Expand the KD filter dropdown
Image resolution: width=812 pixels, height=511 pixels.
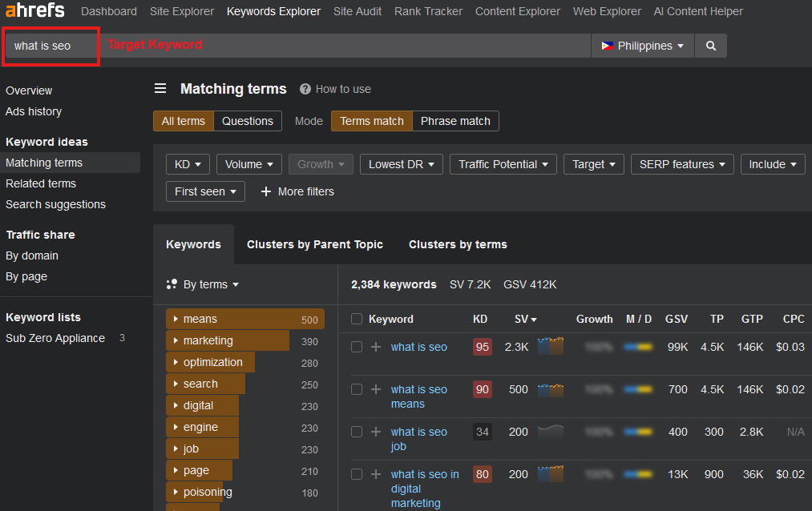pyautogui.click(x=188, y=164)
